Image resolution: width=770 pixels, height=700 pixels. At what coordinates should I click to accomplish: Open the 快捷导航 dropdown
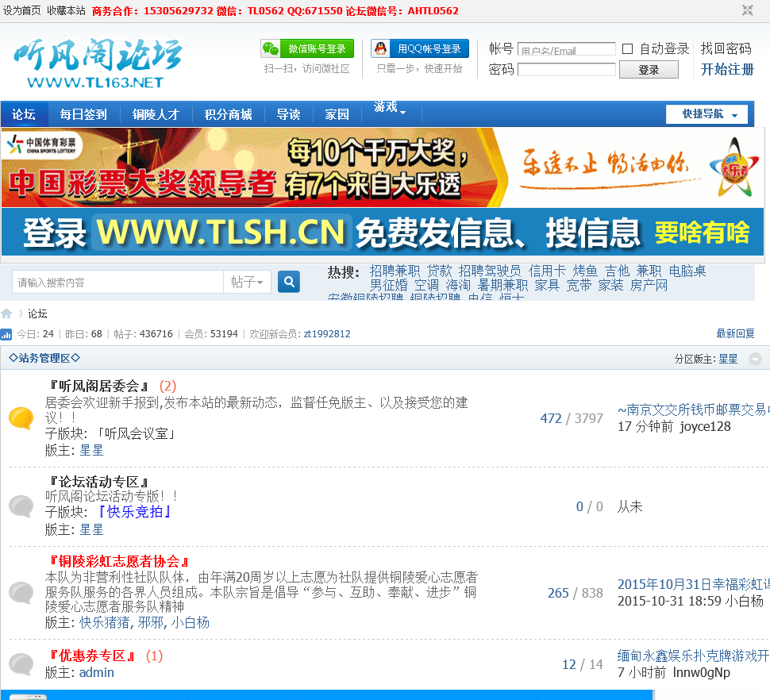tap(706, 114)
